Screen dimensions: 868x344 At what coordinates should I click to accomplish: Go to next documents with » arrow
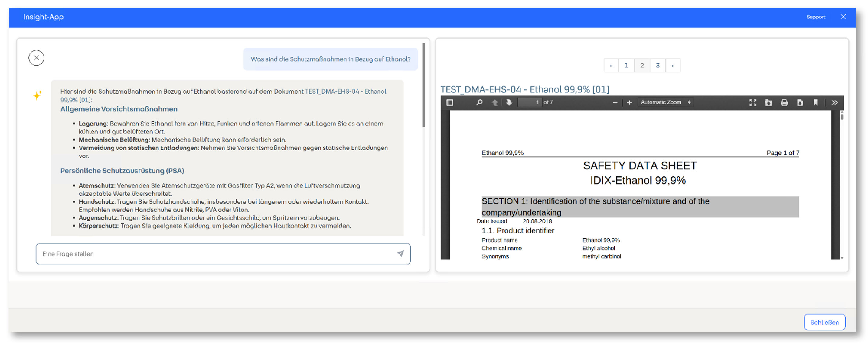673,65
